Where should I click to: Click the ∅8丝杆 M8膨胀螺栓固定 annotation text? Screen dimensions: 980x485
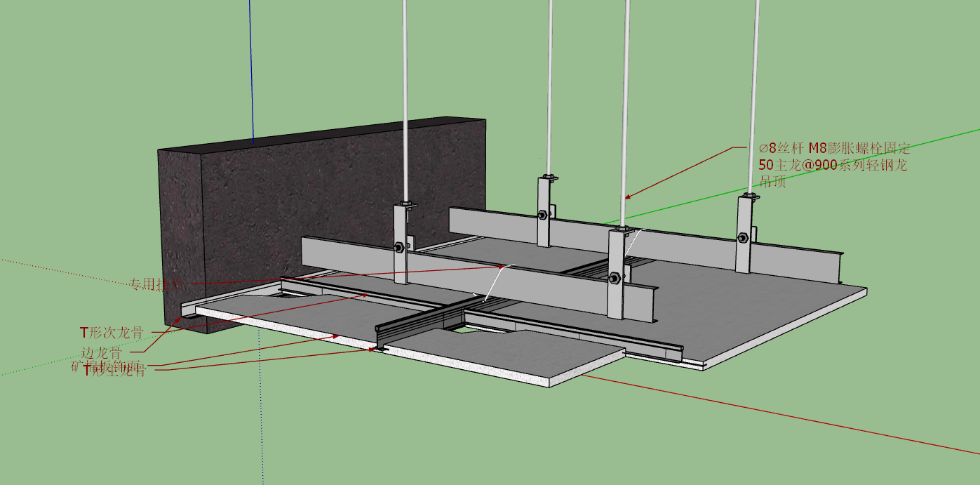pos(835,148)
